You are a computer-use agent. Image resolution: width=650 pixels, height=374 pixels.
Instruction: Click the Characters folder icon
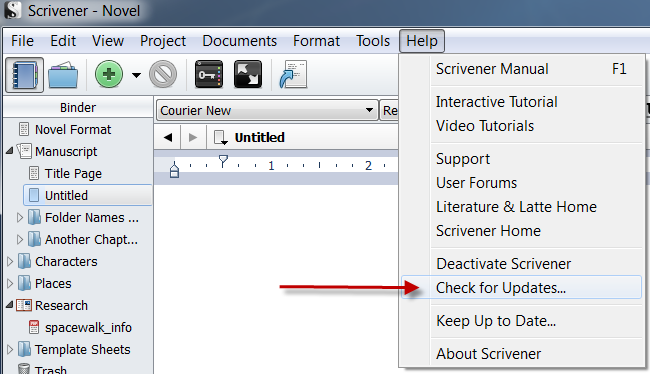(x=25, y=261)
